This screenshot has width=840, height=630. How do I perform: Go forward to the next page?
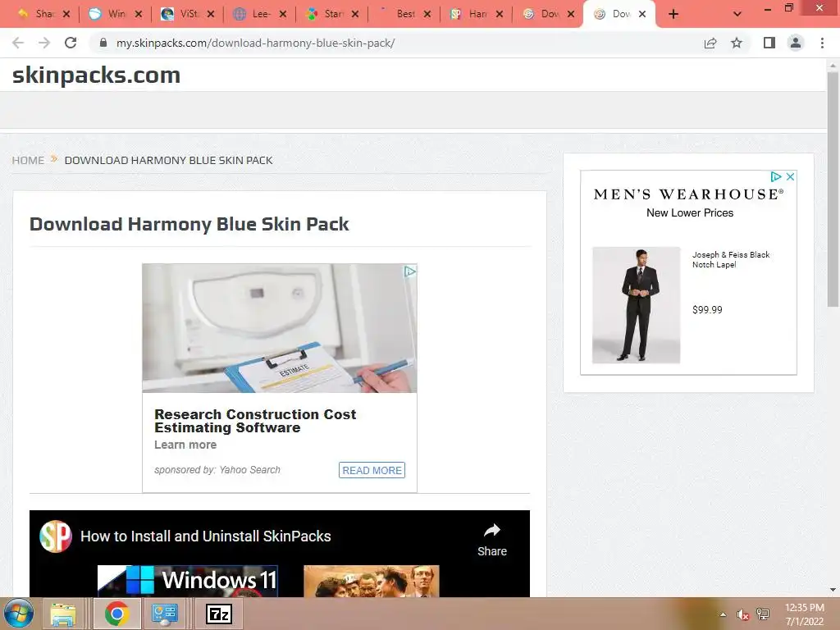pos(44,43)
